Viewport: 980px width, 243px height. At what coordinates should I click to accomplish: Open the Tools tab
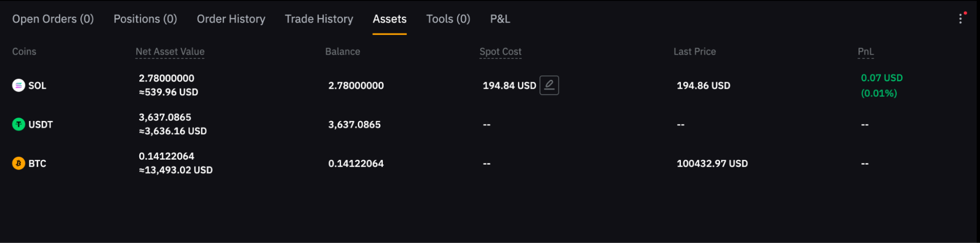click(x=448, y=19)
